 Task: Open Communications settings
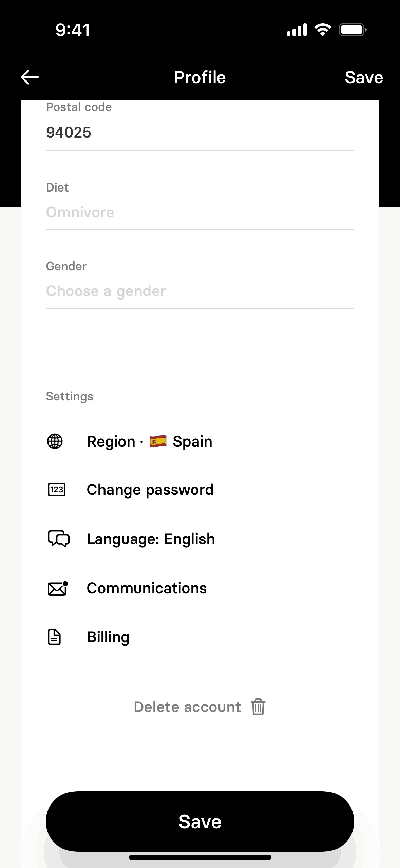tap(147, 588)
